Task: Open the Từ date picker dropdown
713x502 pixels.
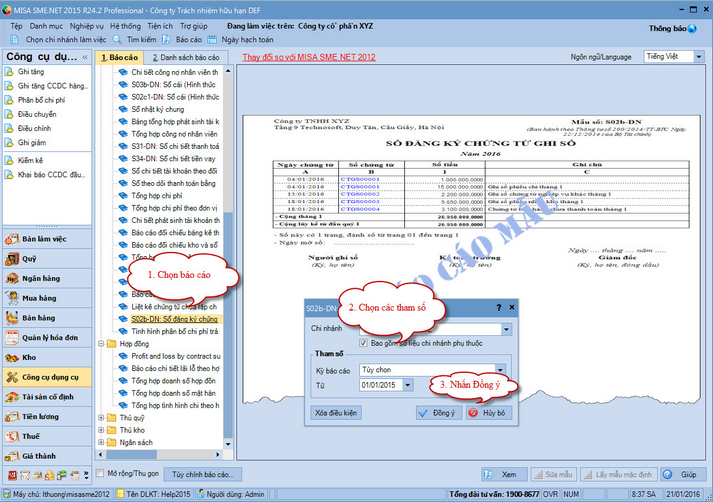Action: (x=408, y=385)
